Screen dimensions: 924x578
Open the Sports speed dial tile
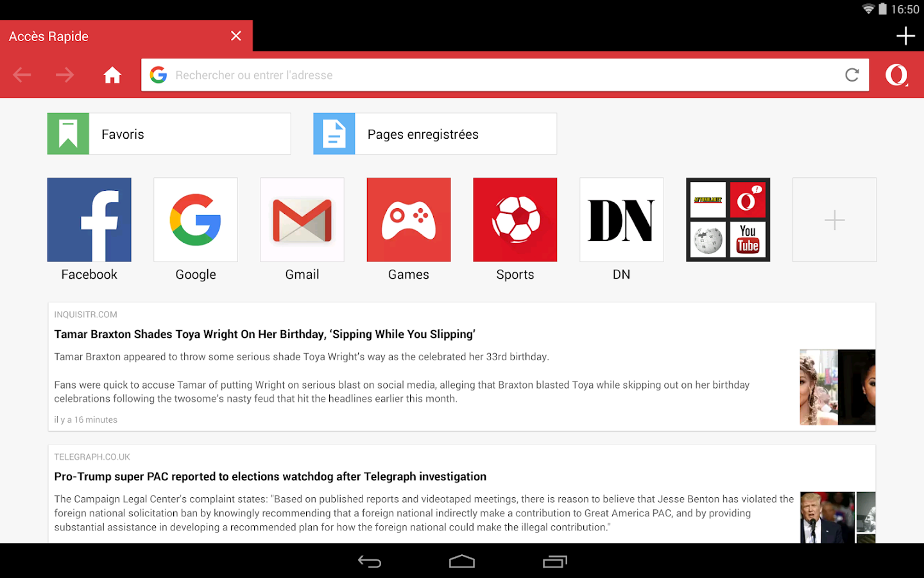(x=515, y=220)
